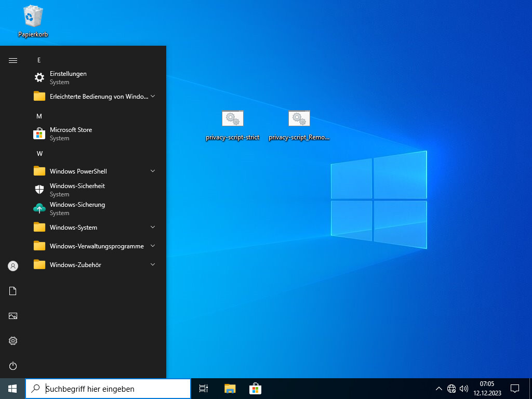
Task: Expand the Windows-Zubehör folder chevron
Action: point(153,264)
